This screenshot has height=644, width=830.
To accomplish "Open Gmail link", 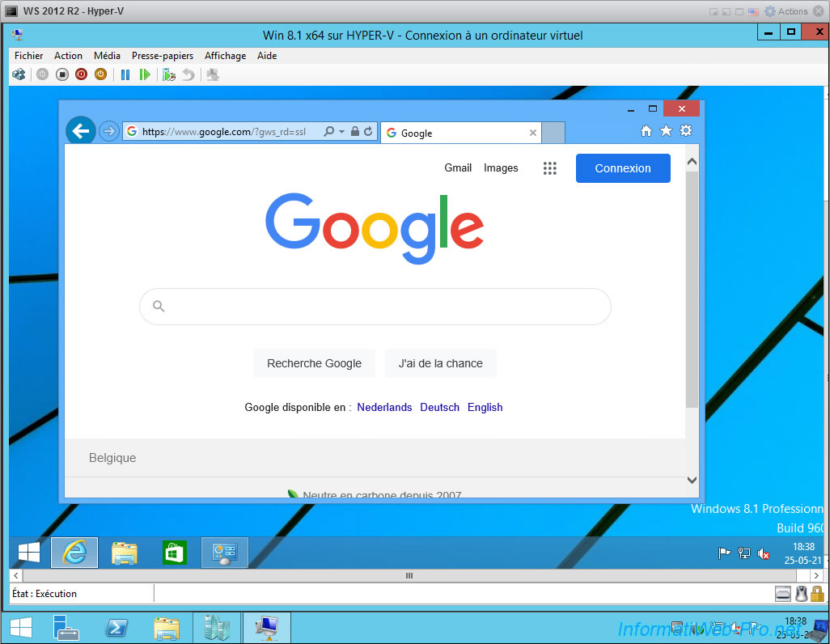I will (458, 168).
